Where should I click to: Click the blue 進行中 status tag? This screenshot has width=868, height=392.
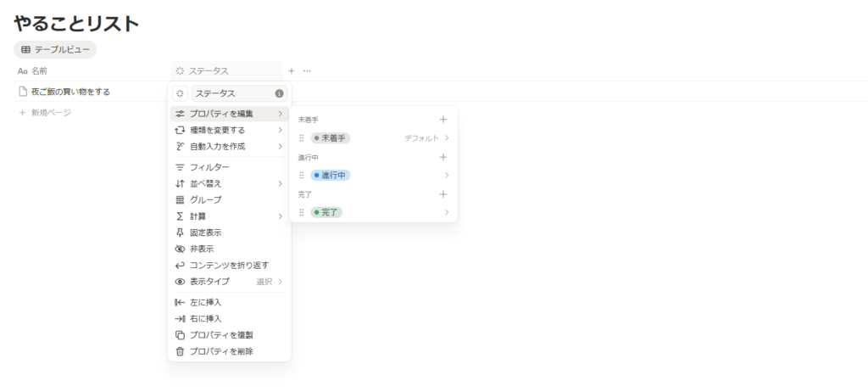tap(330, 175)
